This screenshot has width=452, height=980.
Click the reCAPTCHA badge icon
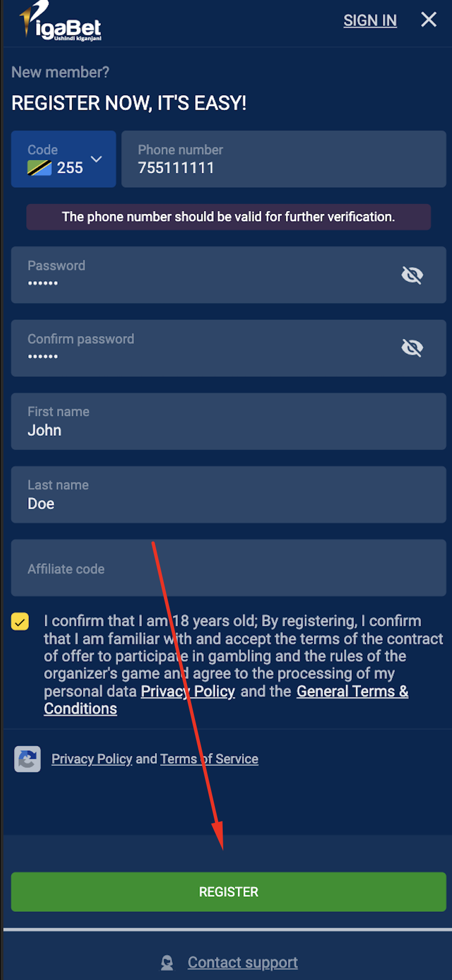point(28,759)
